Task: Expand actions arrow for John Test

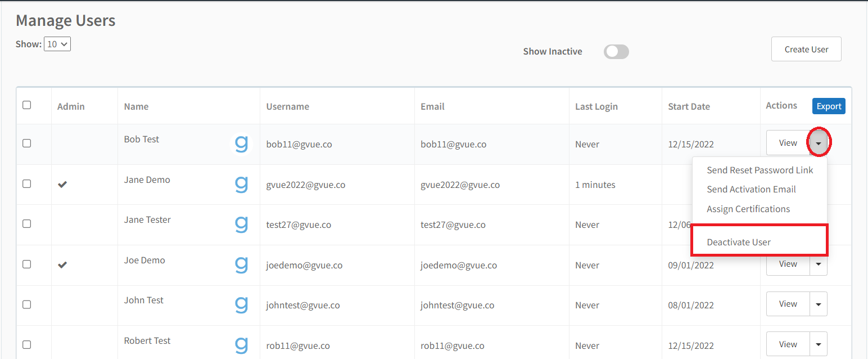Action: 819,304
